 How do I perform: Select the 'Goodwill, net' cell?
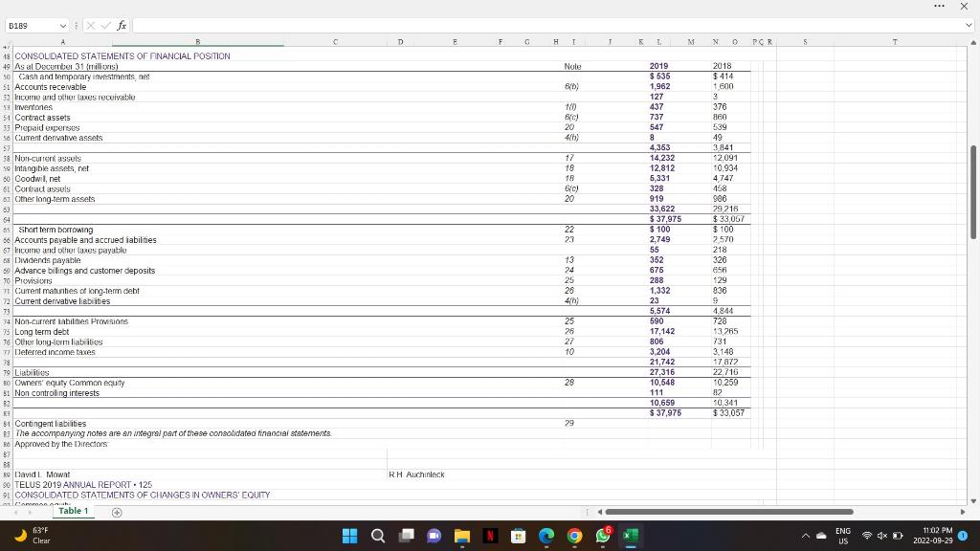point(37,179)
